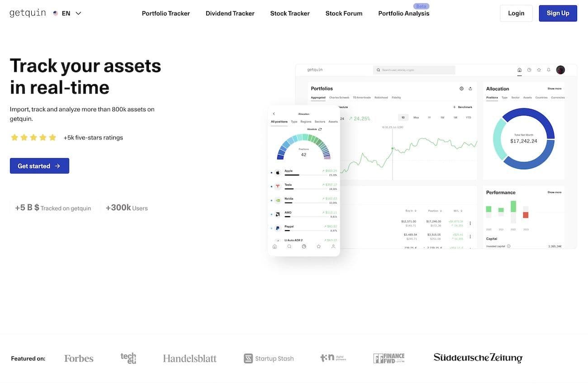Screen dimensions: 588x389
Task: Click the back arrow in the phone mockup
Action: tap(274, 114)
